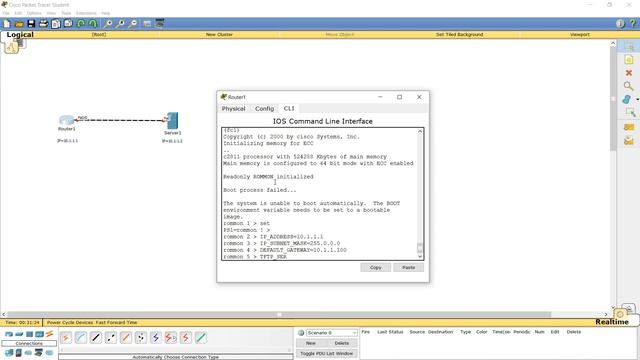Screen dimensions: 640x360
Task: Switch to Physical tab in Router1 window
Action: click(x=233, y=109)
